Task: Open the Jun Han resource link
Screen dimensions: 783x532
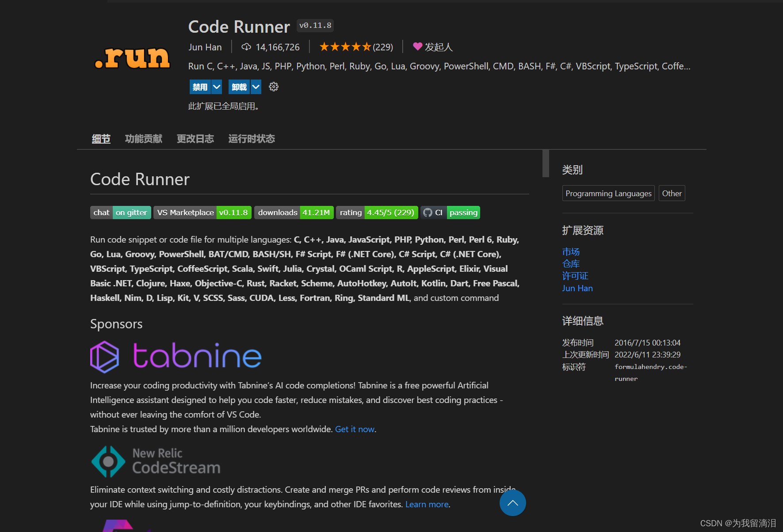Action: click(577, 288)
